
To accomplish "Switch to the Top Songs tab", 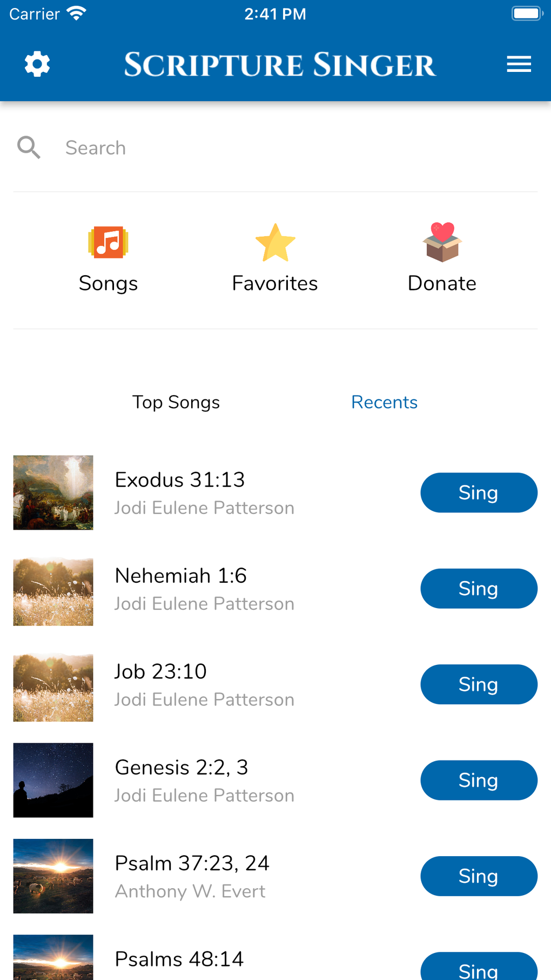I will pos(176,402).
